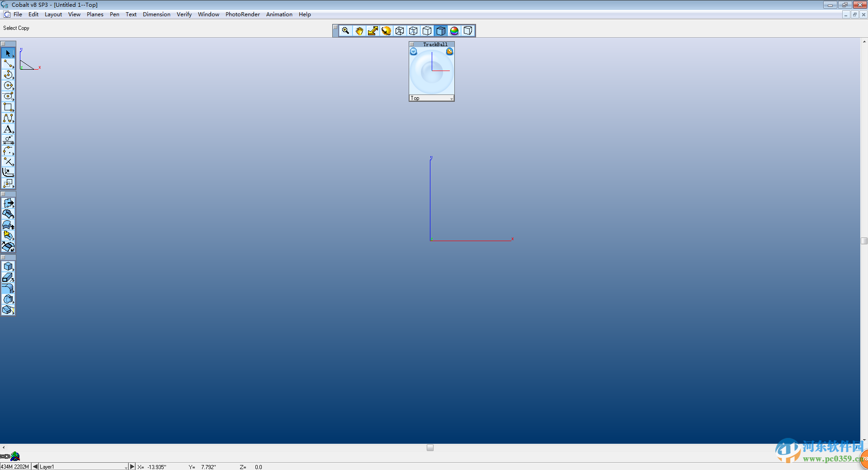Screen dimensions: 868x470
Task: Switch display to wireframe cube mode
Action: coord(400,30)
